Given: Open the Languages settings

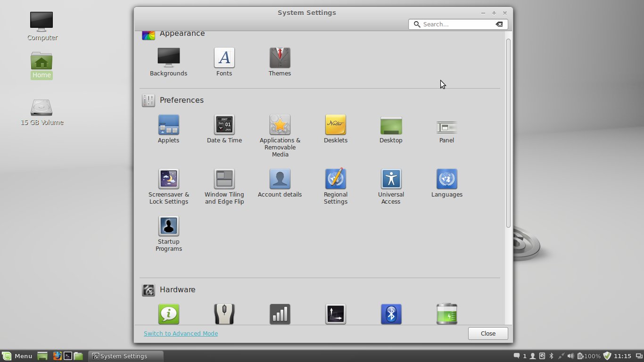Looking at the screenshot, I should tap(446, 180).
